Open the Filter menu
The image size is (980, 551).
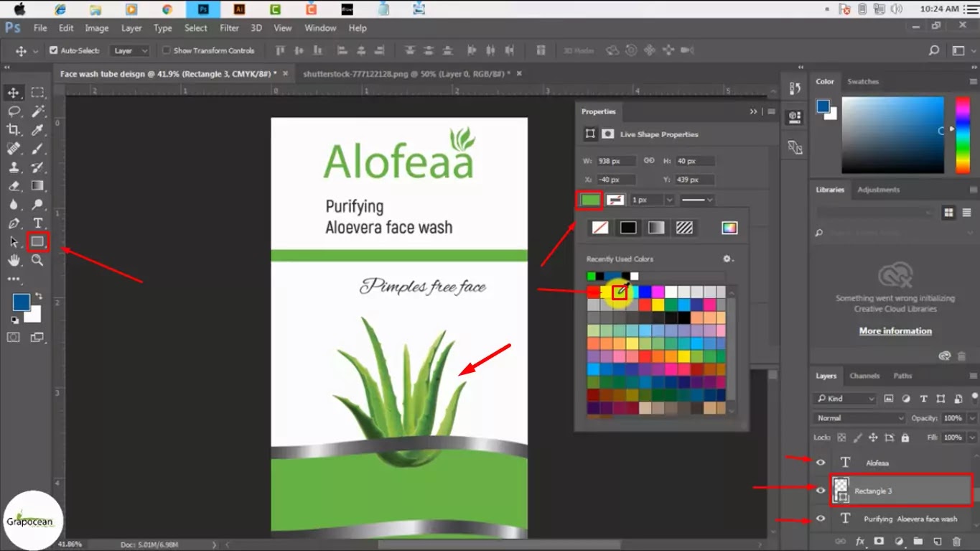pyautogui.click(x=229, y=28)
